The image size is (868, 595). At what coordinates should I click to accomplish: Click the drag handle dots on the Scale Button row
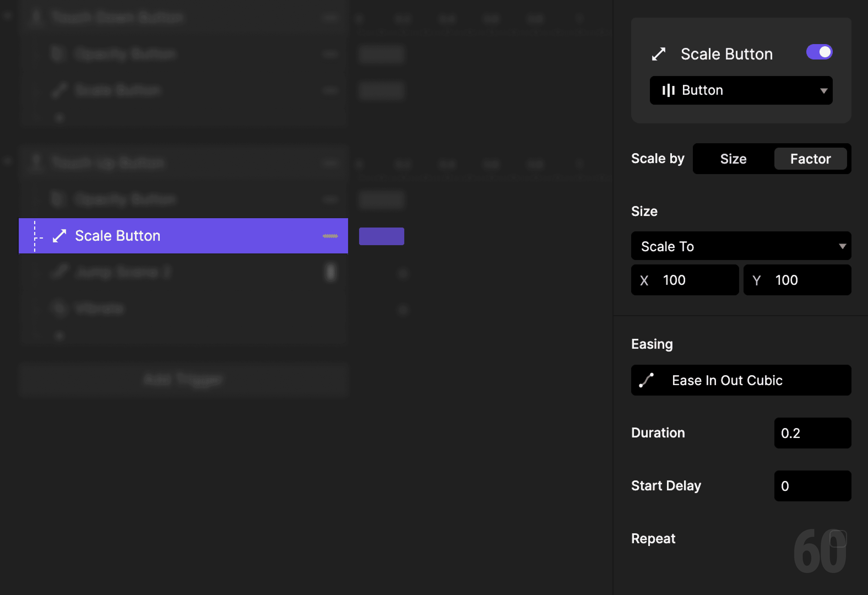click(x=330, y=236)
